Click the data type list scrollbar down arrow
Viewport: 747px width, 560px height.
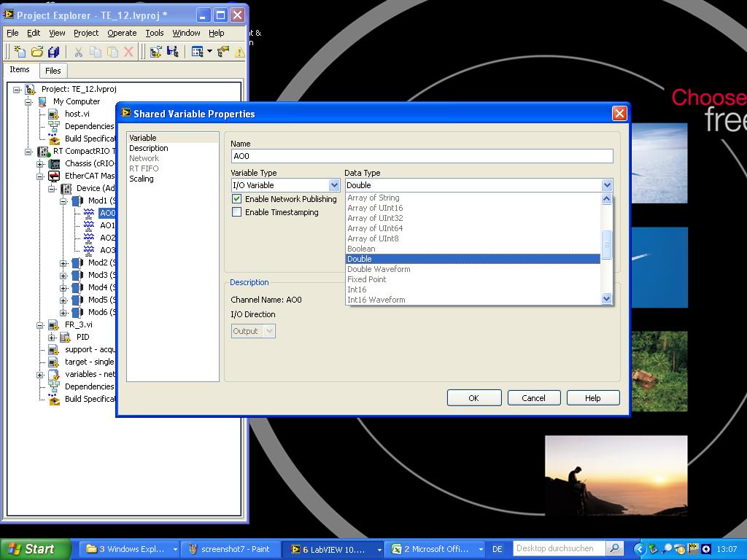click(606, 299)
